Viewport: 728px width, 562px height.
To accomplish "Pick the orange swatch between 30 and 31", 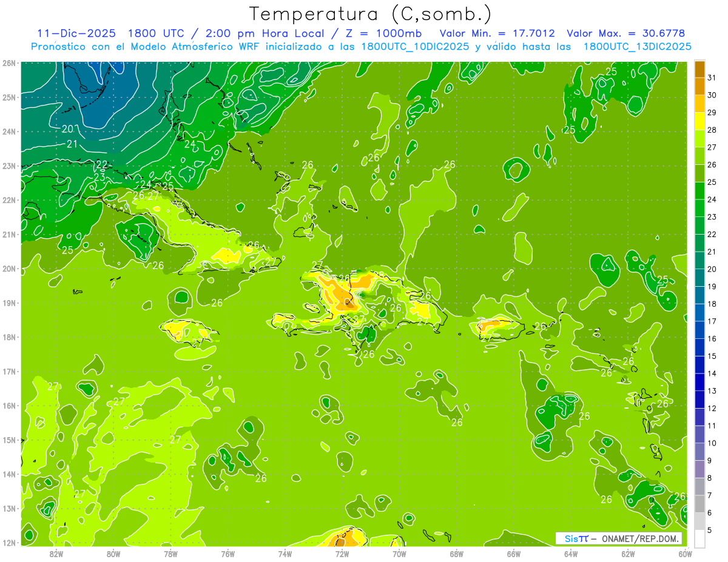I will point(699,86).
